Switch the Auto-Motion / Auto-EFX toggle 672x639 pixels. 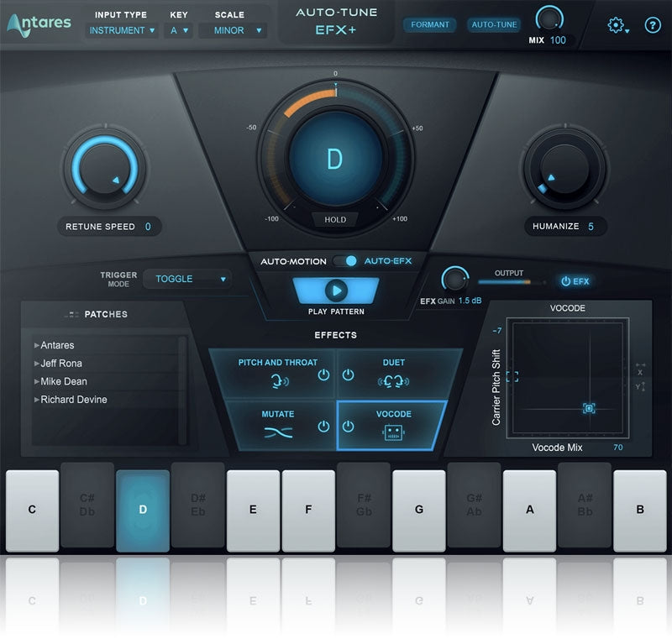tap(345, 261)
